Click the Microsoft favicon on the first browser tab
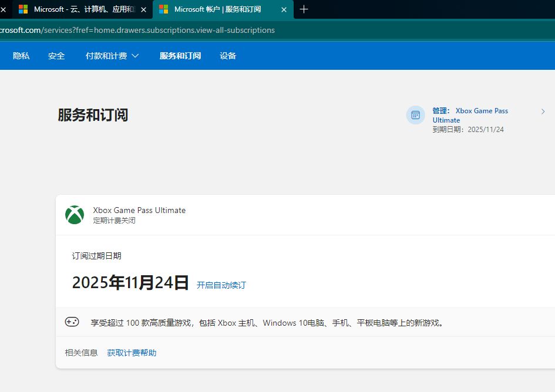Viewport: 555px width, 392px height. (24, 9)
